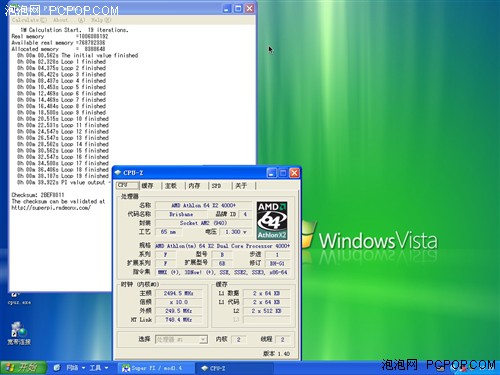Close the Super PI window
The height and width of the screenshot is (375, 500).
coord(249,8)
